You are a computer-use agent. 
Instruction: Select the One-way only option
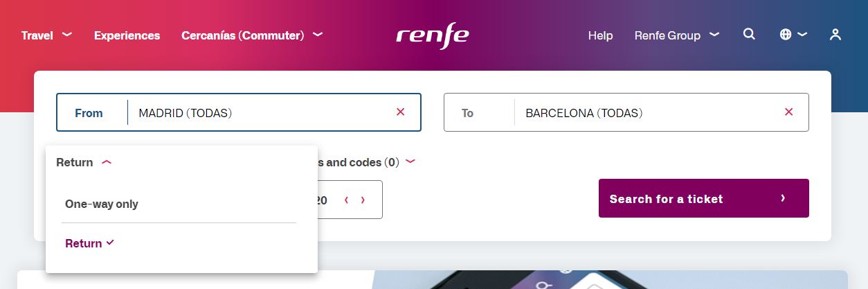pyautogui.click(x=102, y=204)
